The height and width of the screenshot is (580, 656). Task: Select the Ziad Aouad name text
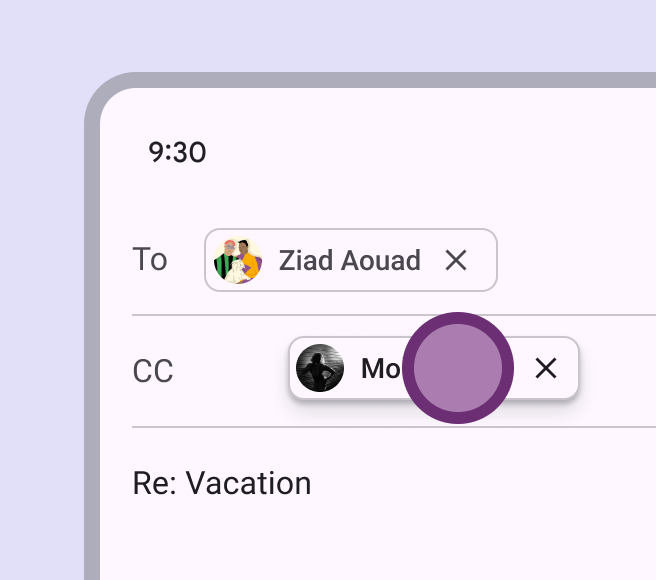[x=349, y=260]
